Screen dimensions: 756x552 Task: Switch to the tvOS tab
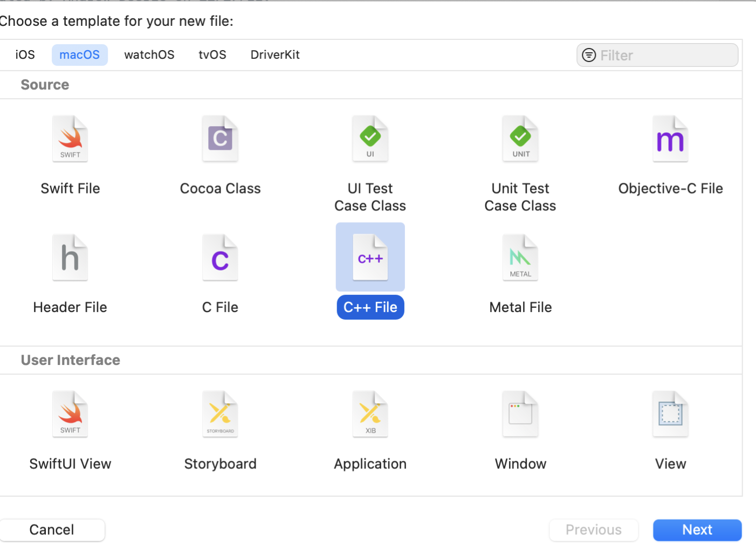point(212,55)
